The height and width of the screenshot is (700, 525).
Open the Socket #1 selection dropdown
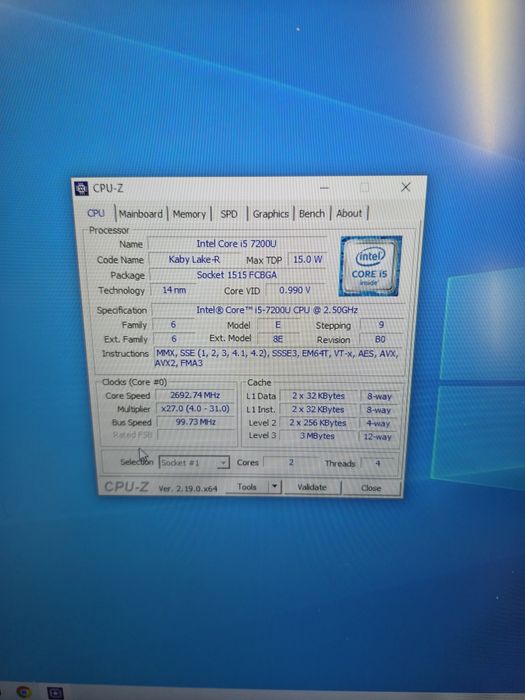[194, 462]
